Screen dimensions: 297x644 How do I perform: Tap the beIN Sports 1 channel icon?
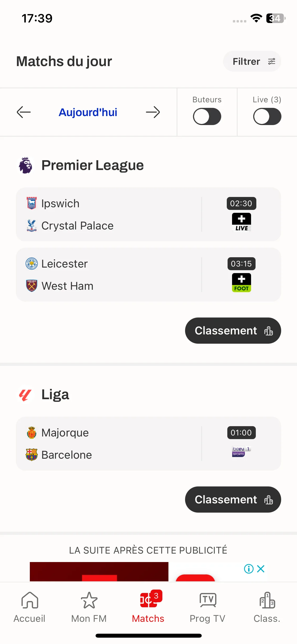pos(241,451)
